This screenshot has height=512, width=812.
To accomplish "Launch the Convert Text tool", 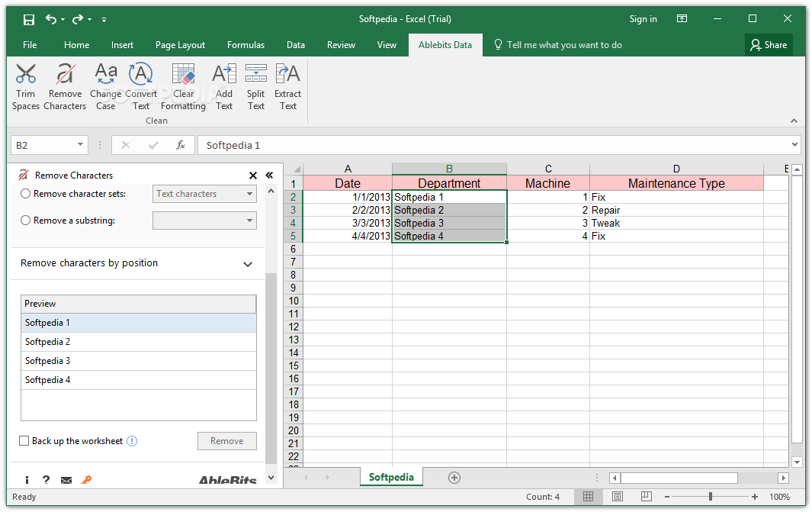I will [141, 87].
